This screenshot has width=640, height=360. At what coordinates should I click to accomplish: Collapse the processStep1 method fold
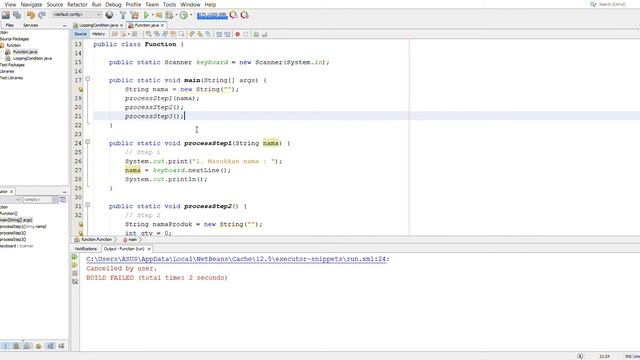pyautogui.click(x=87, y=142)
